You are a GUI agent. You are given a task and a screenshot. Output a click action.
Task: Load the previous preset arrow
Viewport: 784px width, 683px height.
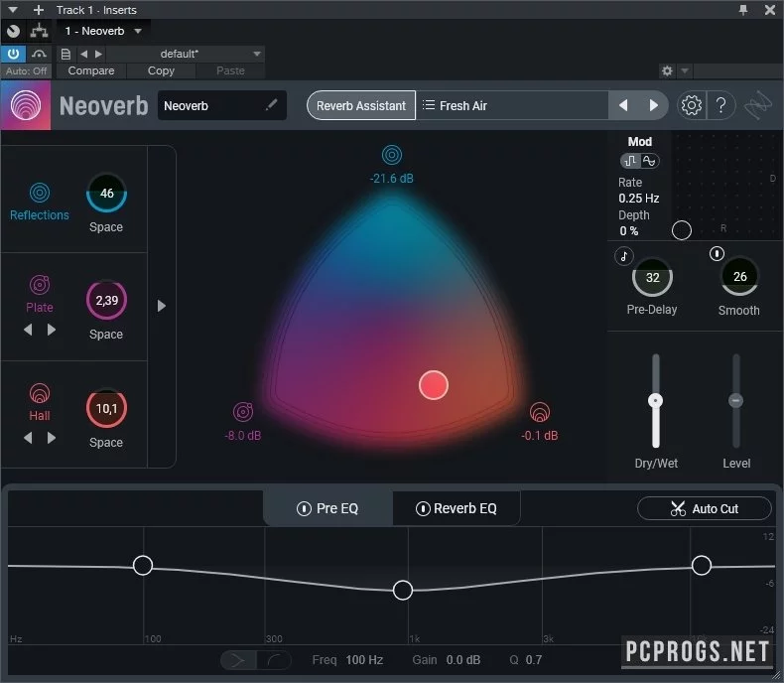623,105
